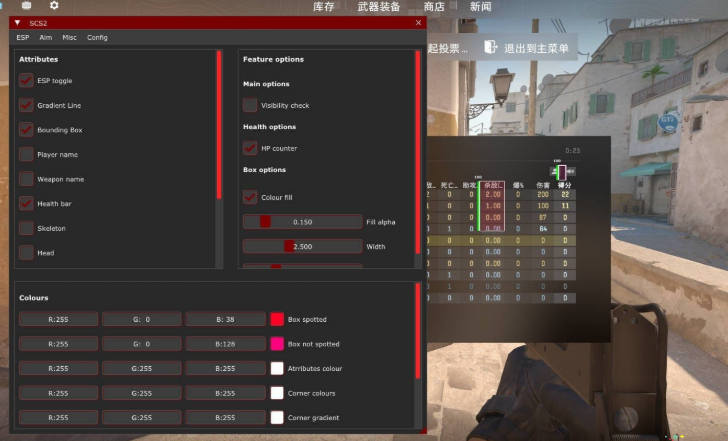Tick the Skeleton attribute checkbox
The image size is (728, 441).
coord(26,228)
